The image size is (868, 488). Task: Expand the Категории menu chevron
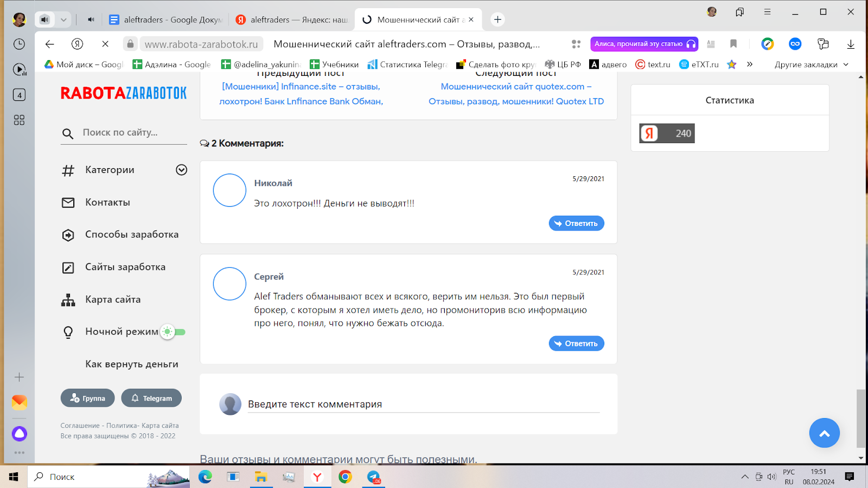click(x=182, y=170)
